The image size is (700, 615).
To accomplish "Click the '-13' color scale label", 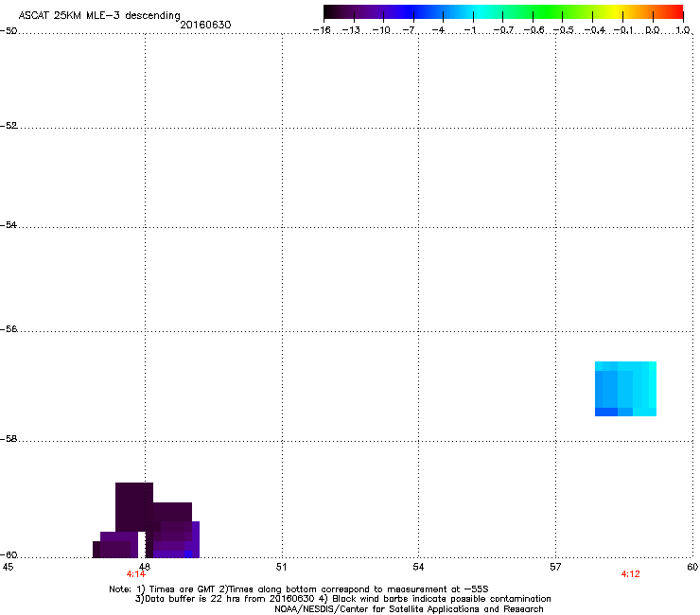I will click(x=351, y=30).
